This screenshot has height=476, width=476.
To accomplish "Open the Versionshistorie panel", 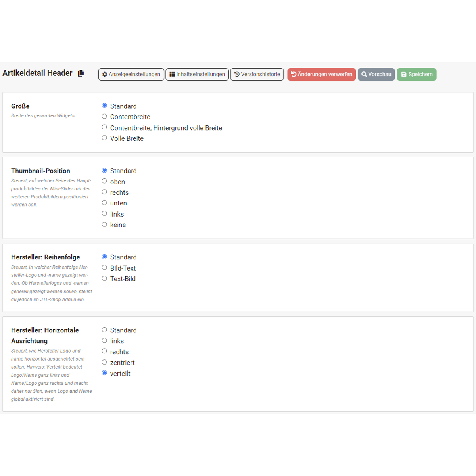I will pyautogui.click(x=257, y=74).
